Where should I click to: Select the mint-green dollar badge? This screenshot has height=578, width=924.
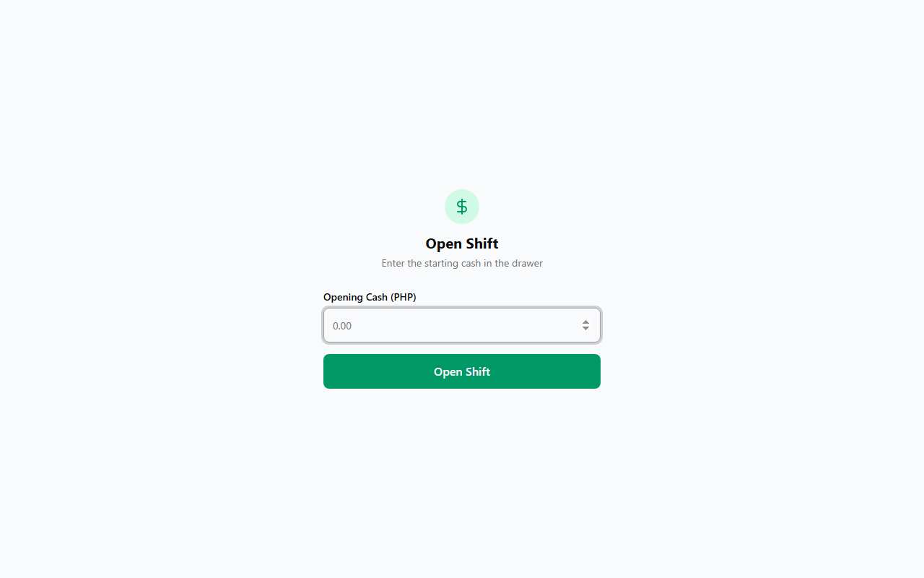pyautogui.click(x=462, y=207)
